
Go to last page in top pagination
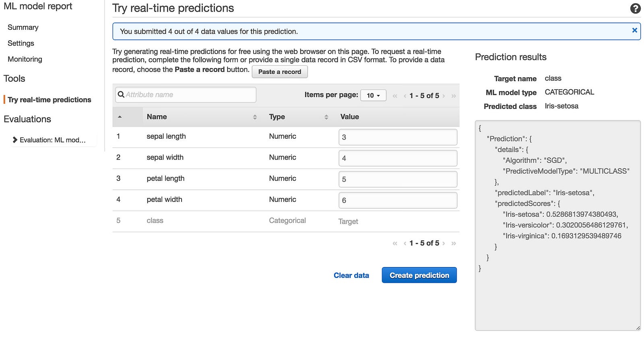454,96
